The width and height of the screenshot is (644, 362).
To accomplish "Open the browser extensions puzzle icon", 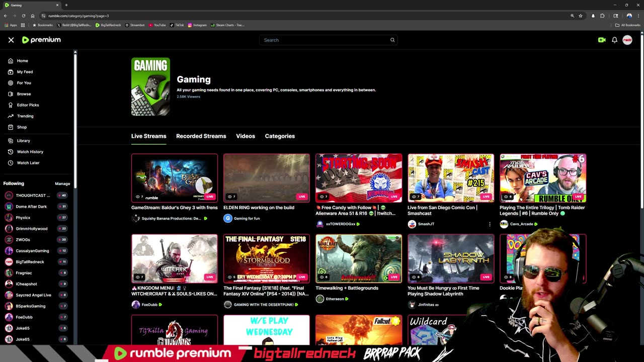I will tap(602, 16).
